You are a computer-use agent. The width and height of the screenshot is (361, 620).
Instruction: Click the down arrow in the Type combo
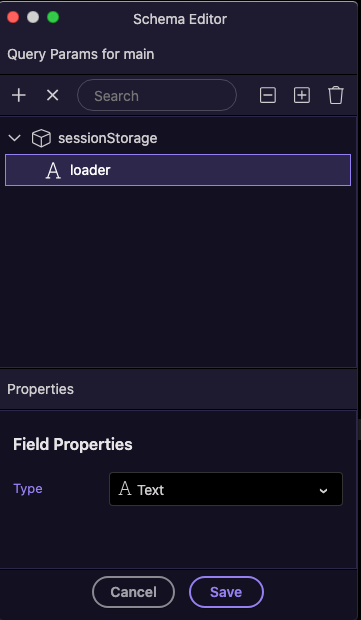(x=323, y=491)
